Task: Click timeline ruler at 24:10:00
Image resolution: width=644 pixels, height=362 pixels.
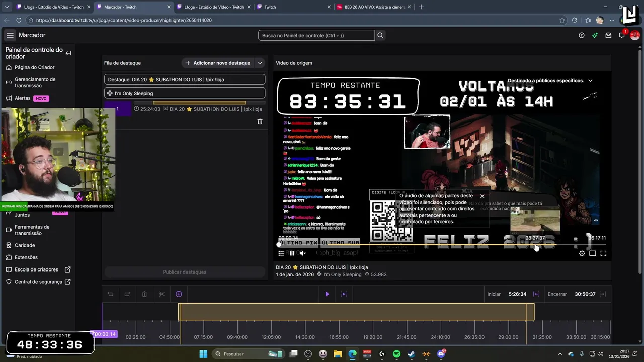Action: tap(440, 337)
